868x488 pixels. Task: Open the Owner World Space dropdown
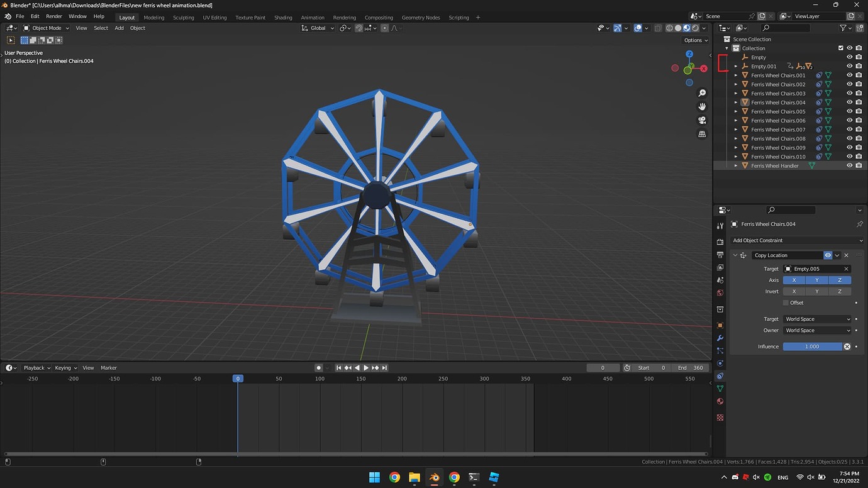tap(817, 330)
